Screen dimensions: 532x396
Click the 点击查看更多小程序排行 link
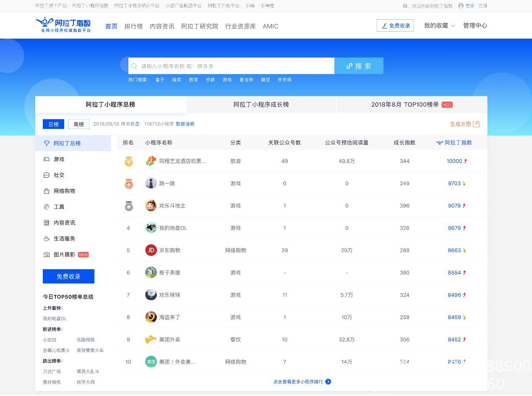pyautogui.click(x=298, y=382)
